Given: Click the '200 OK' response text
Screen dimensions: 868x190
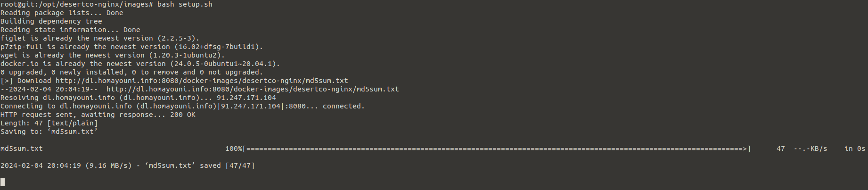Looking at the screenshot, I should point(183,115).
